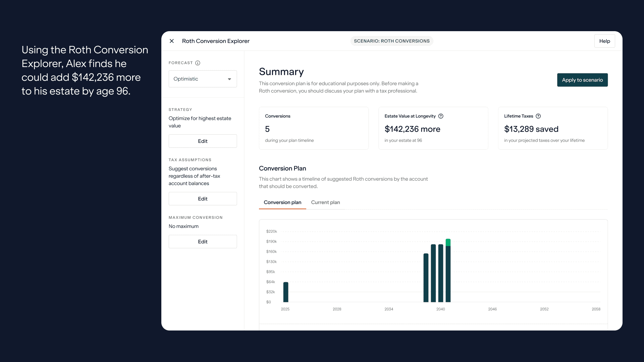The width and height of the screenshot is (644, 362).
Task: Click the Scenario: Roth Conversions badge
Action: [x=391, y=41]
